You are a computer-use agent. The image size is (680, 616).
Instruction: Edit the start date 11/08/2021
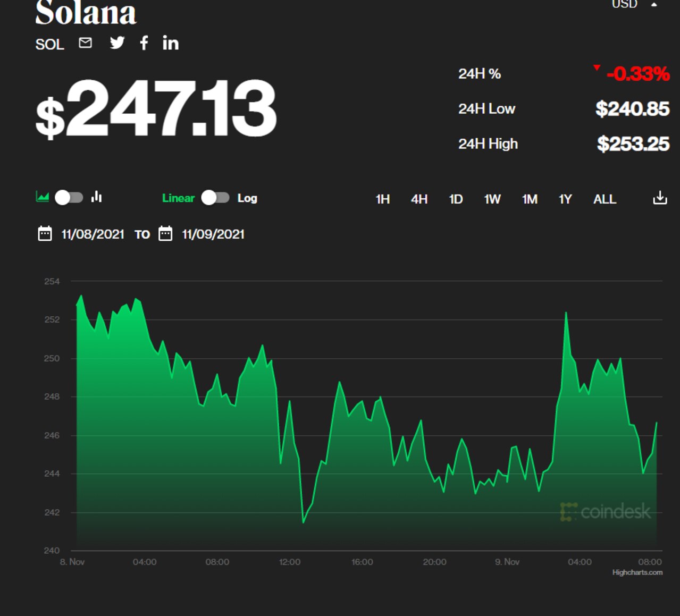[x=93, y=234]
